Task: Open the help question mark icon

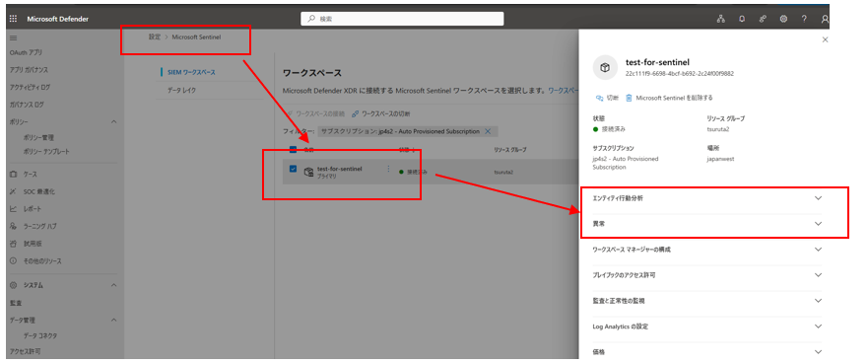Action: pos(804,19)
